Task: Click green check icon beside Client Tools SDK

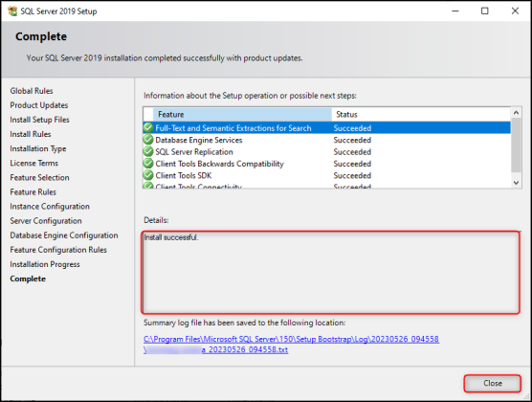Action: click(x=148, y=175)
